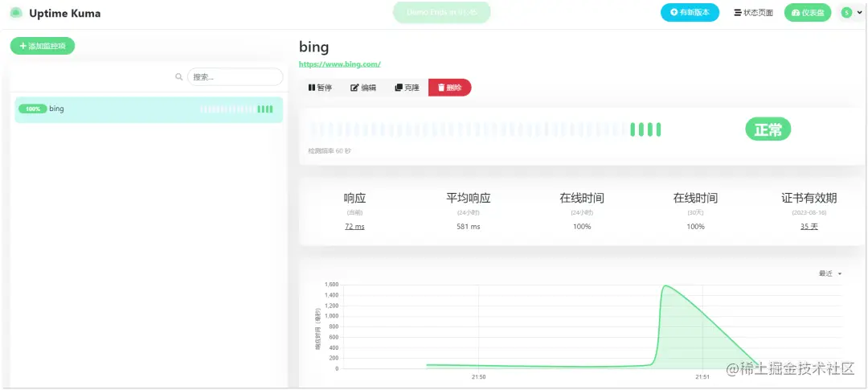The width and height of the screenshot is (868, 390).
Task: Delete the monitor with 删除 button
Action: (449, 88)
